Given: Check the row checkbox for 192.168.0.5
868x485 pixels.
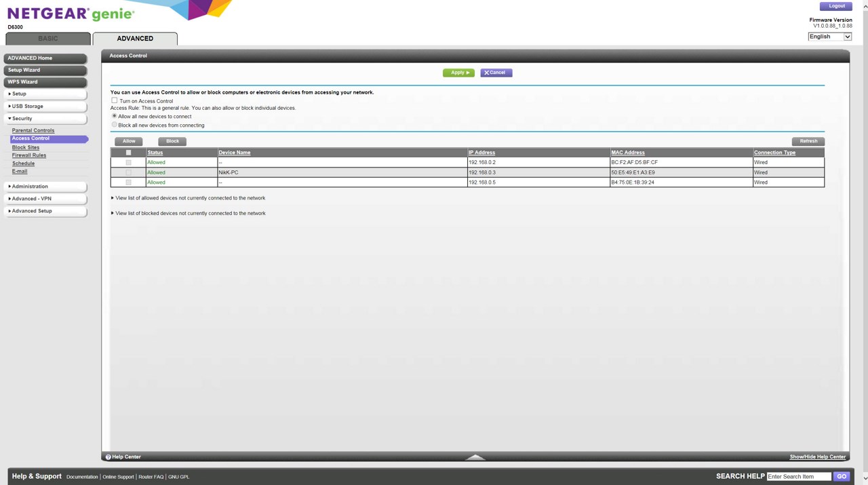Looking at the screenshot, I should coord(128,182).
